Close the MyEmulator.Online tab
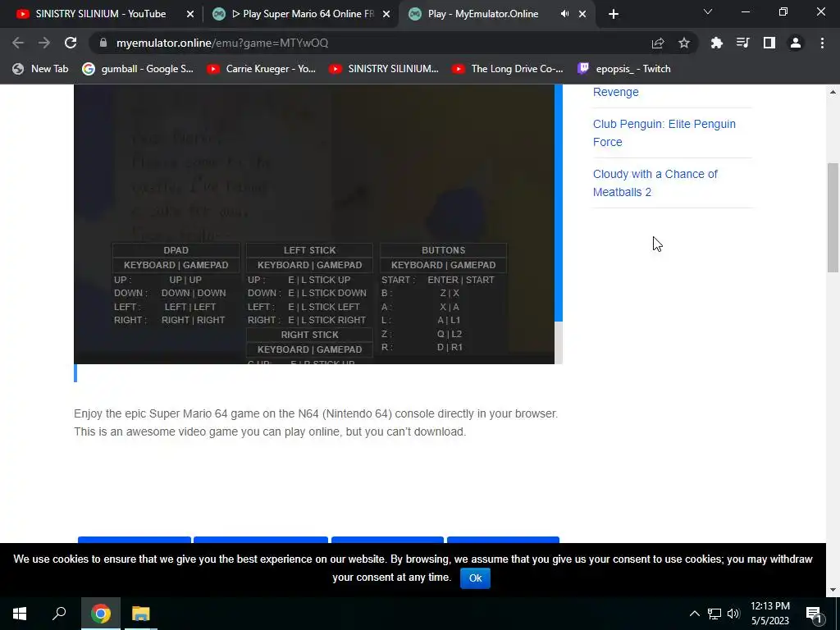 click(x=582, y=14)
